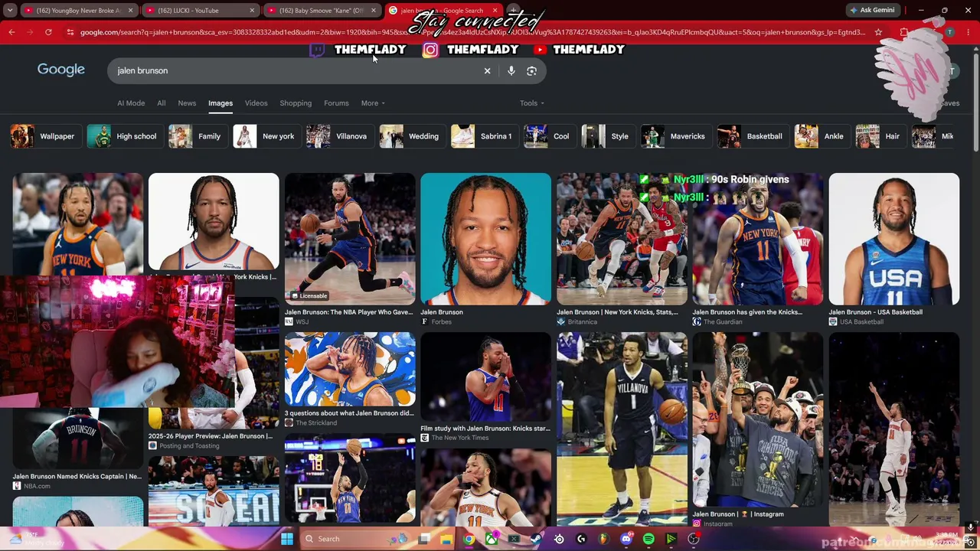Viewport: 980px width, 551px height.
Task: Open the Xbox app from the taskbar
Action: point(492,539)
